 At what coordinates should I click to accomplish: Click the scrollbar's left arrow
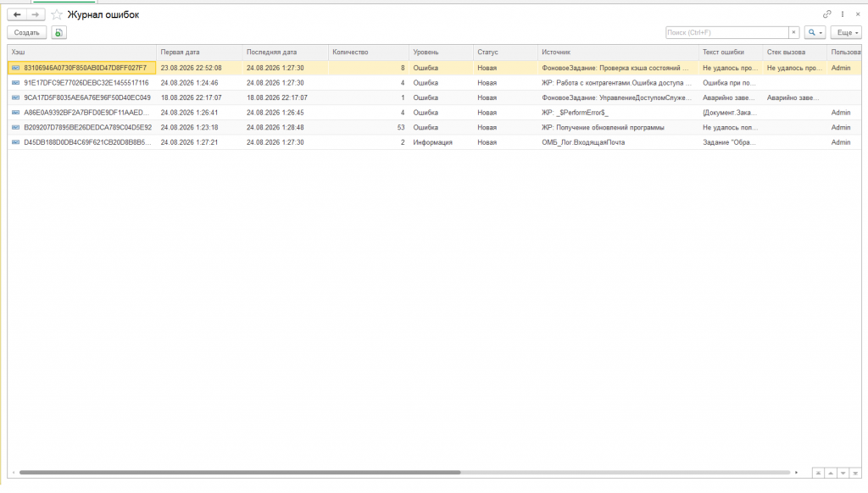[14, 473]
